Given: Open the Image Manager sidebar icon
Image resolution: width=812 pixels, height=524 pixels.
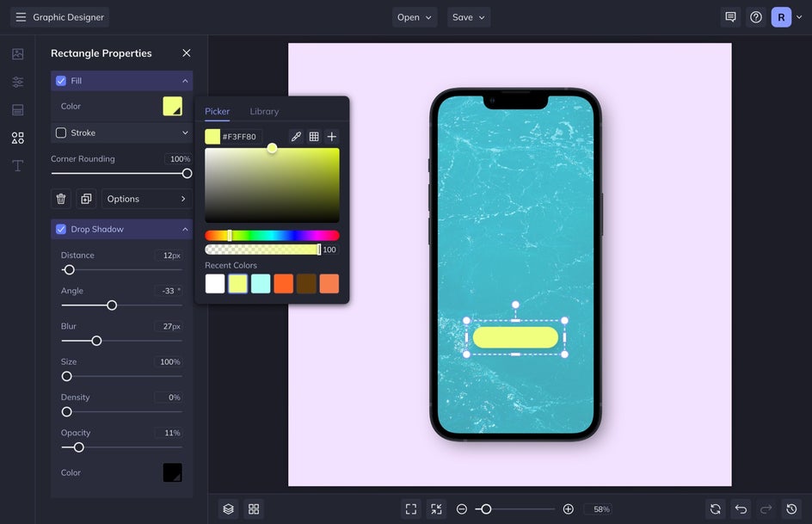Looking at the screenshot, I should (x=17, y=54).
